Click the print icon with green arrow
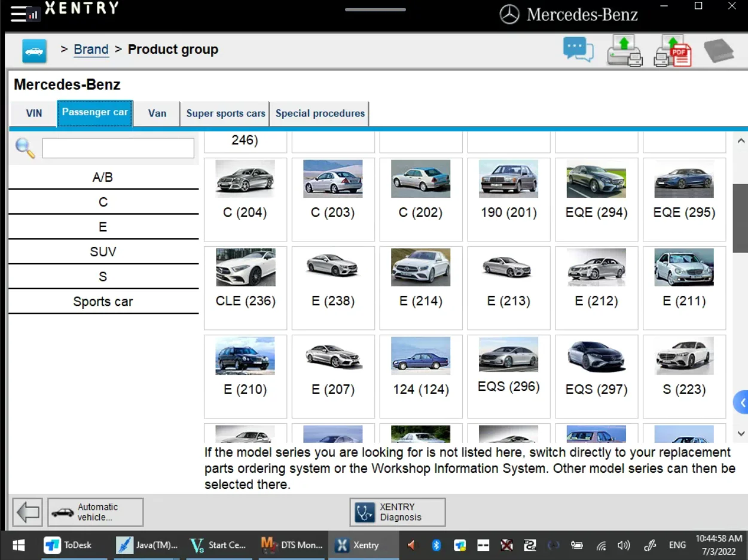The height and width of the screenshot is (560, 748). (x=624, y=50)
